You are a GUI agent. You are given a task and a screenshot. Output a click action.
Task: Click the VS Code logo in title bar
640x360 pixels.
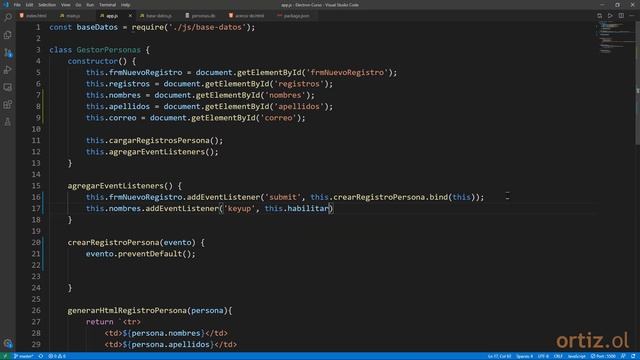pyautogui.click(x=5, y=5)
